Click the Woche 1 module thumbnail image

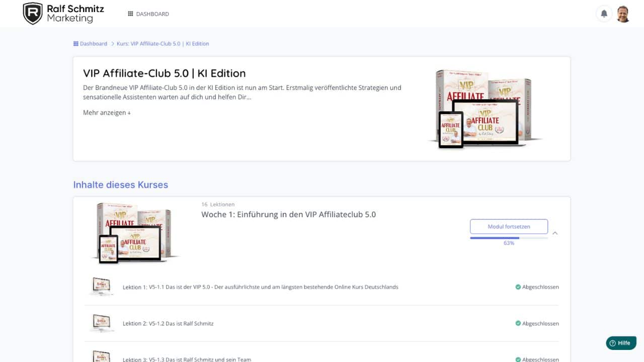(136, 232)
